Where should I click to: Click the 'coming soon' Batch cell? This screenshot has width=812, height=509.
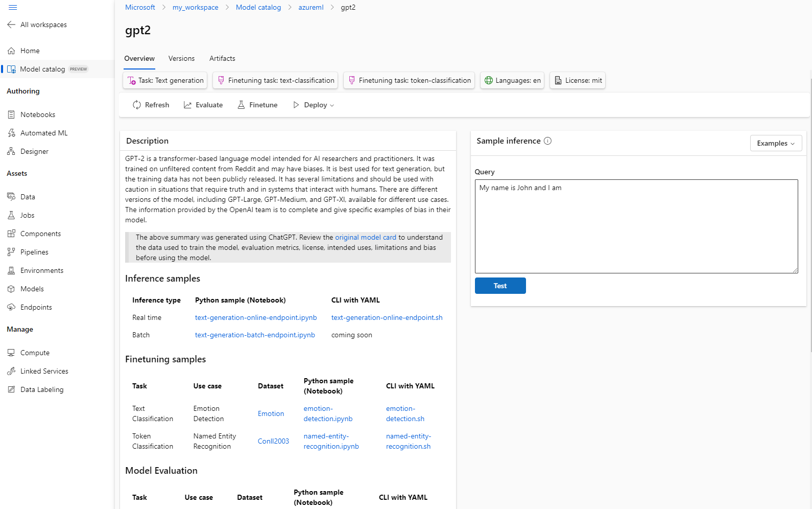click(352, 335)
